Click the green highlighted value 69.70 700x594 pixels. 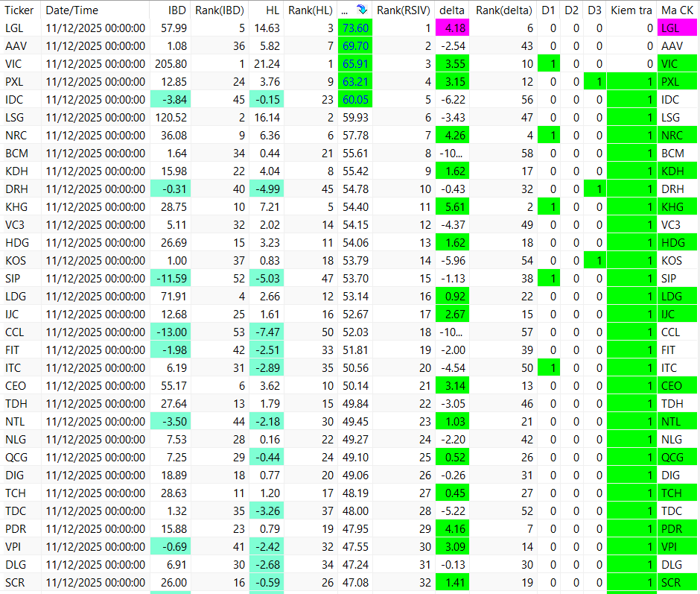point(355,46)
